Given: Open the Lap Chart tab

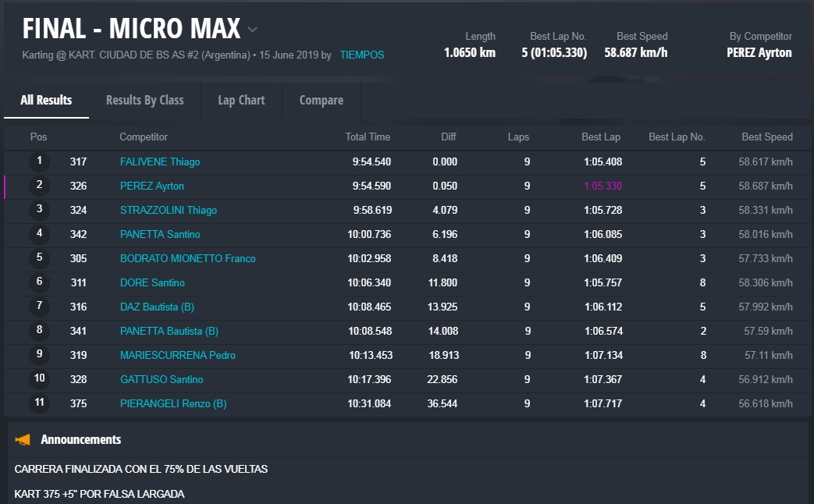Looking at the screenshot, I should 241,100.
